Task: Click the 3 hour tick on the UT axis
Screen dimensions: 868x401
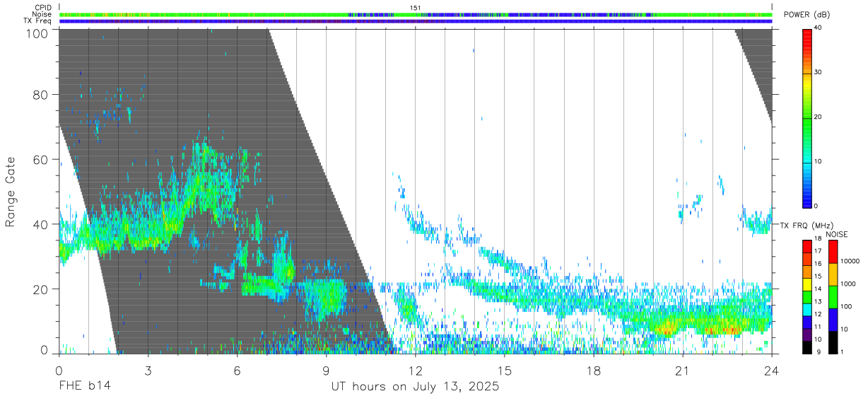Action: 148,370
